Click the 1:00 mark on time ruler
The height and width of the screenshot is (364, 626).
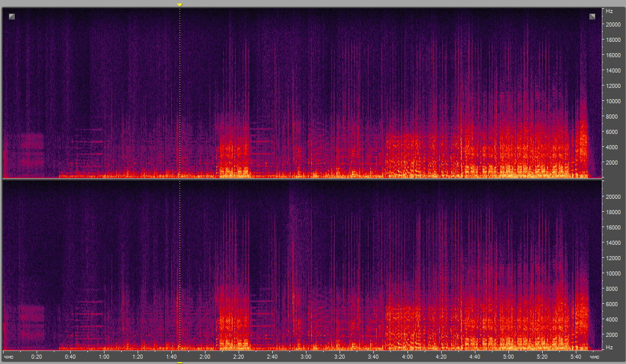click(x=104, y=357)
